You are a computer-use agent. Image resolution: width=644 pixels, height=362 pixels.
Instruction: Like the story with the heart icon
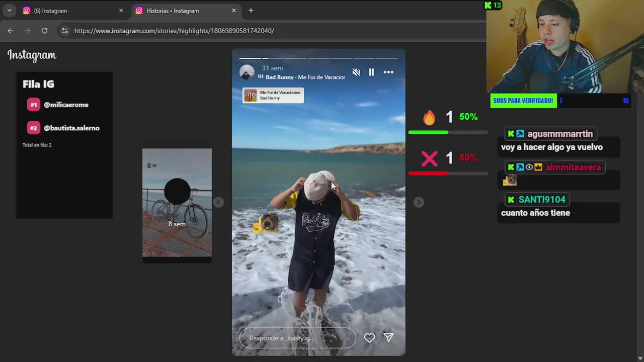[369, 338]
